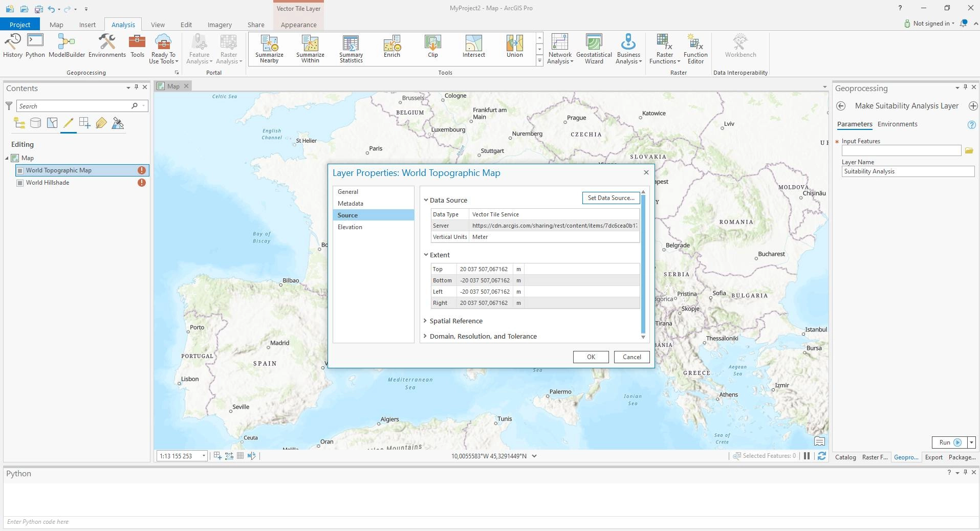Switch to the Insert ribbon tab
980x531 pixels.
click(87, 25)
